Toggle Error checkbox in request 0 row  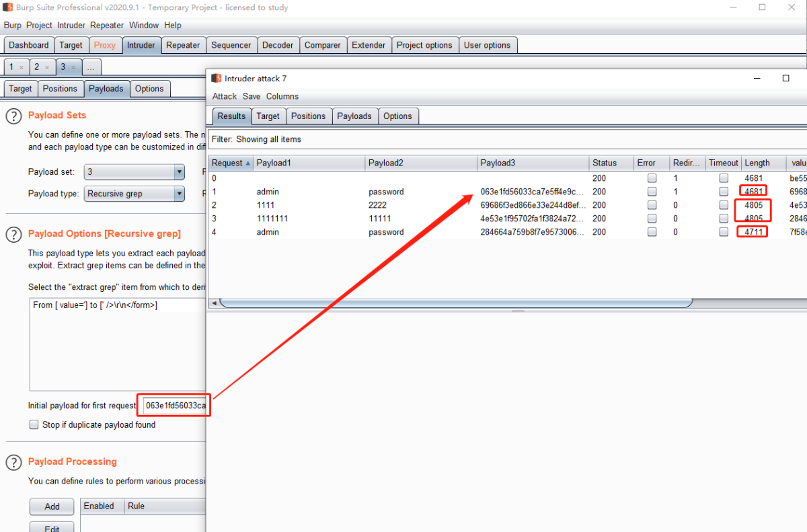pos(652,178)
